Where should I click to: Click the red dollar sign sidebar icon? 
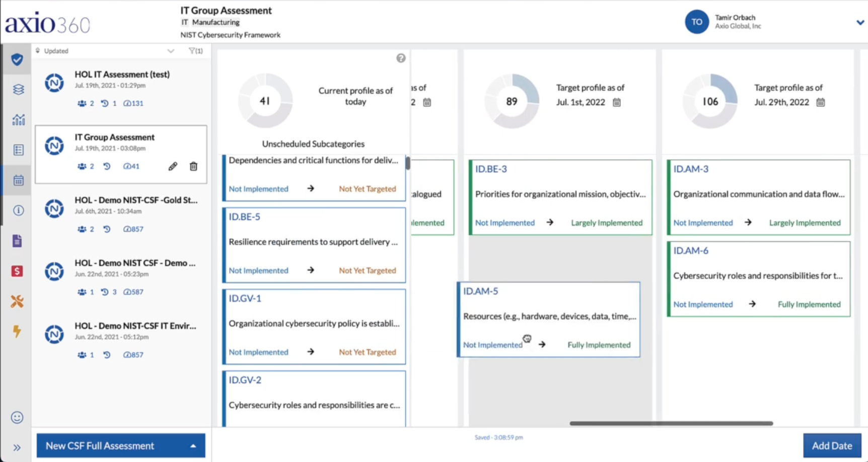click(17, 271)
